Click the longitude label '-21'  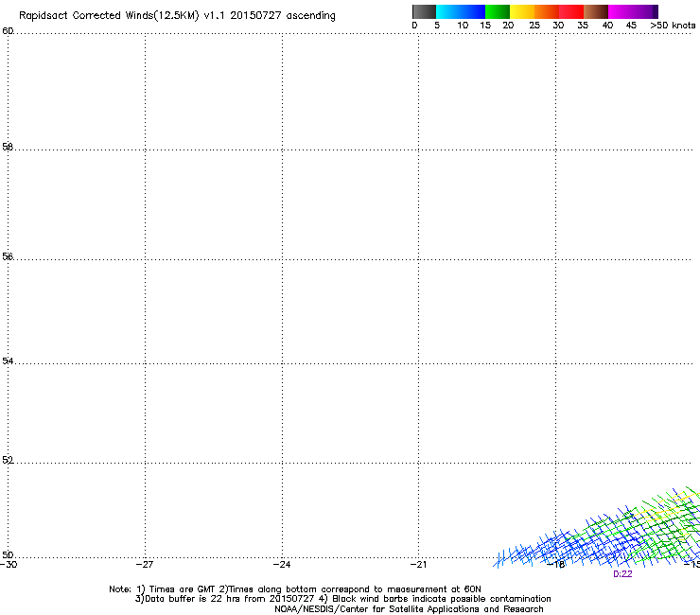coord(418,565)
